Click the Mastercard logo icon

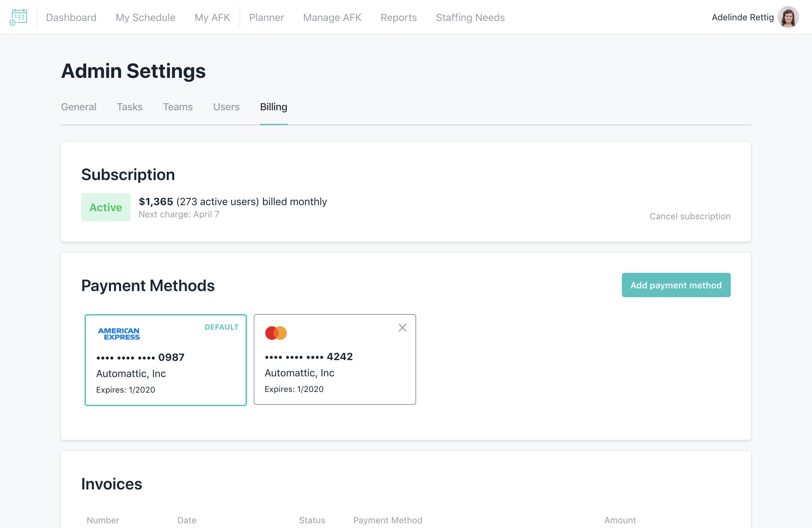pos(276,333)
